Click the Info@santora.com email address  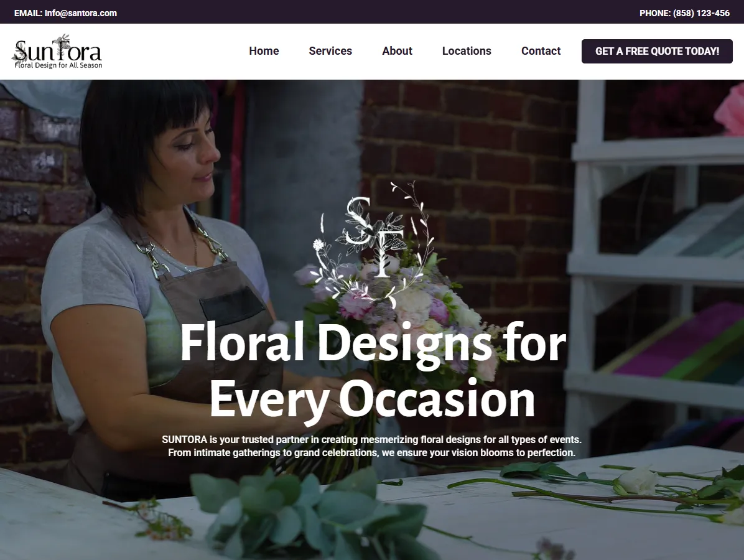tap(81, 13)
